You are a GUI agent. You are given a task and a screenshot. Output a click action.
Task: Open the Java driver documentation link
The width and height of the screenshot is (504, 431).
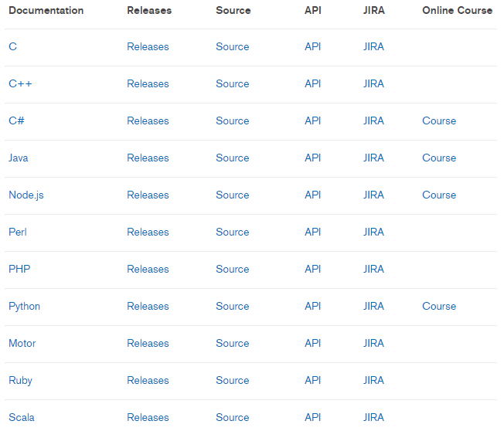coord(19,158)
